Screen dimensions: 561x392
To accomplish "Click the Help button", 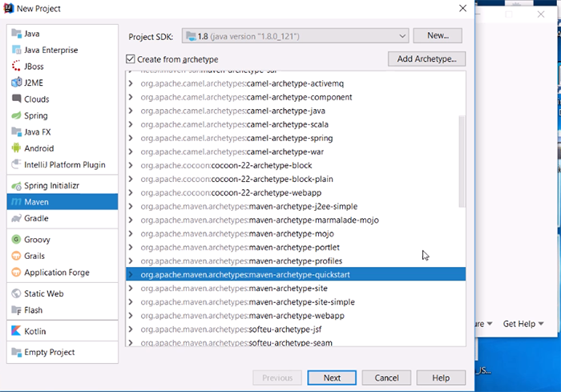I will tap(441, 378).
